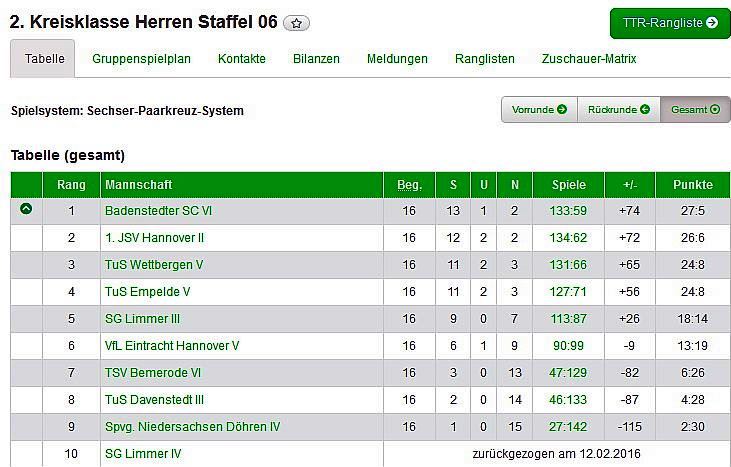Open games score 133:59 link
731x467 pixels.
pos(568,211)
